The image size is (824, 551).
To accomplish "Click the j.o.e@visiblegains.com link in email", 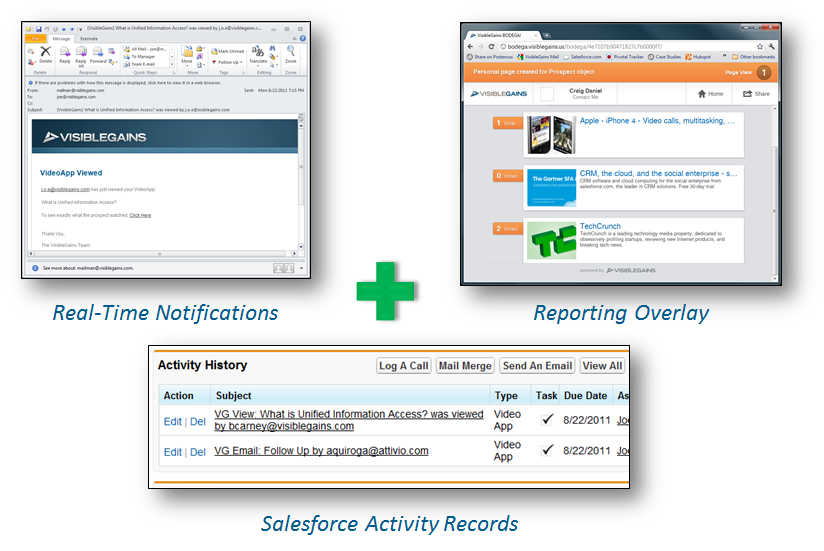I will (x=65, y=190).
